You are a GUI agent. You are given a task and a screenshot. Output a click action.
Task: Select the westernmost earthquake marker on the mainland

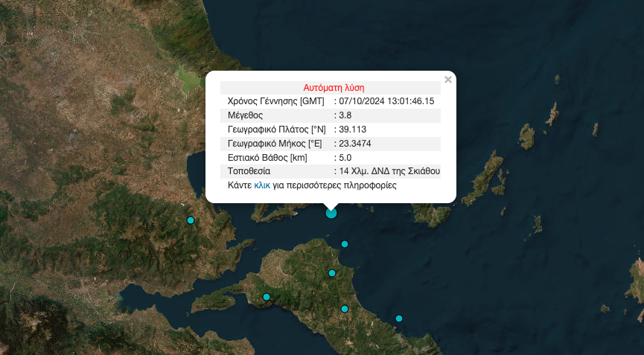(x=191, y=220)
